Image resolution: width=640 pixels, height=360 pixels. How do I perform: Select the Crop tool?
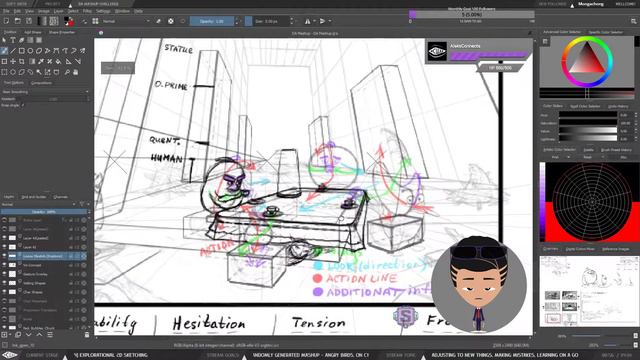22,61
